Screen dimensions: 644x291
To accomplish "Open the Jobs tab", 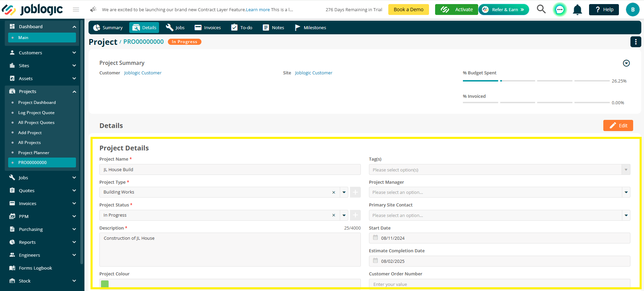I will [175, 28].
